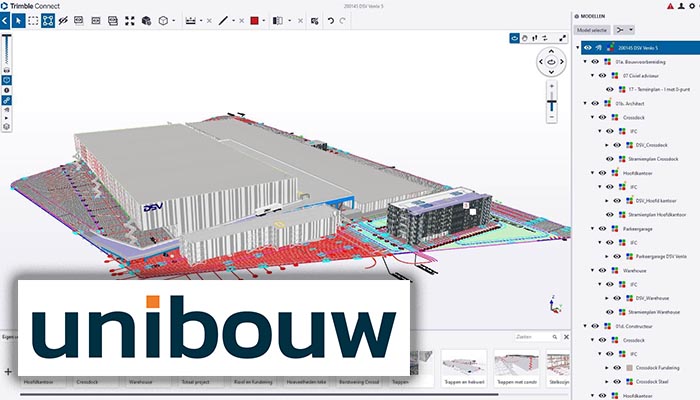700x400 pixels.
Task: Click the plus icon to add a view
Action: pos(8,371)
